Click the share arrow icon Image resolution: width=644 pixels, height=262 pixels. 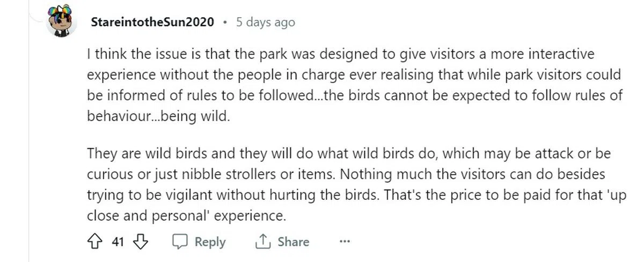pyautogui.click(x=262, y=242)
